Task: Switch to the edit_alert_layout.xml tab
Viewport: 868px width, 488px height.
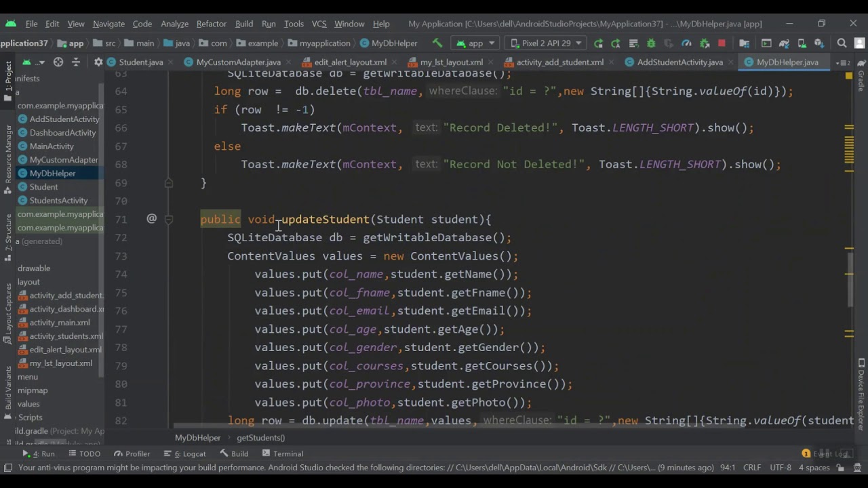Action: point(350,62)
